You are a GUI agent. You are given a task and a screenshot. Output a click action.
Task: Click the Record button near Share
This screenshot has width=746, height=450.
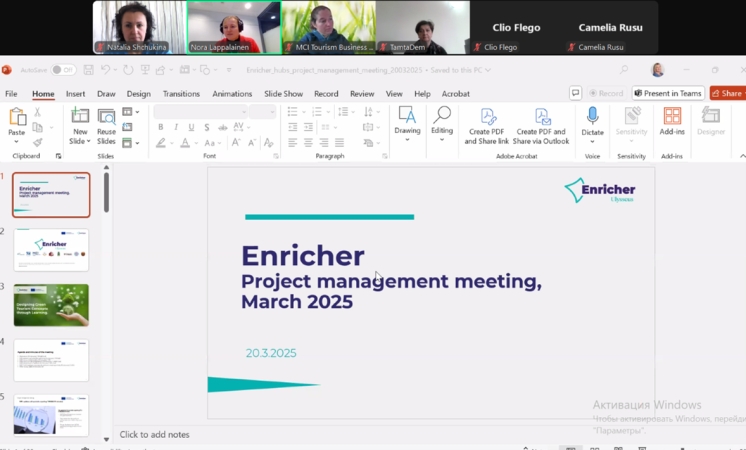coord(606,93)
